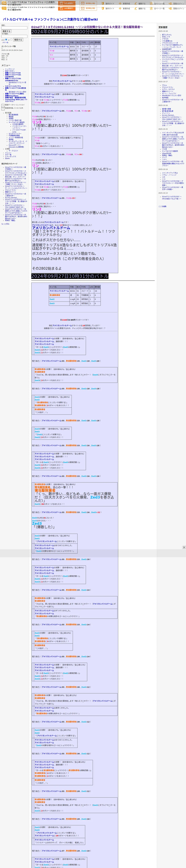
Task: Open ピレトリン in update history
Action: click(166, 113)
